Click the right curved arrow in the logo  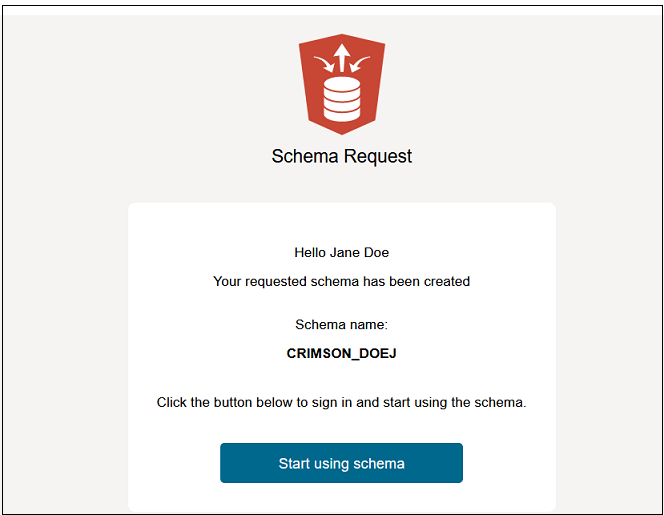tap(360, 64)
